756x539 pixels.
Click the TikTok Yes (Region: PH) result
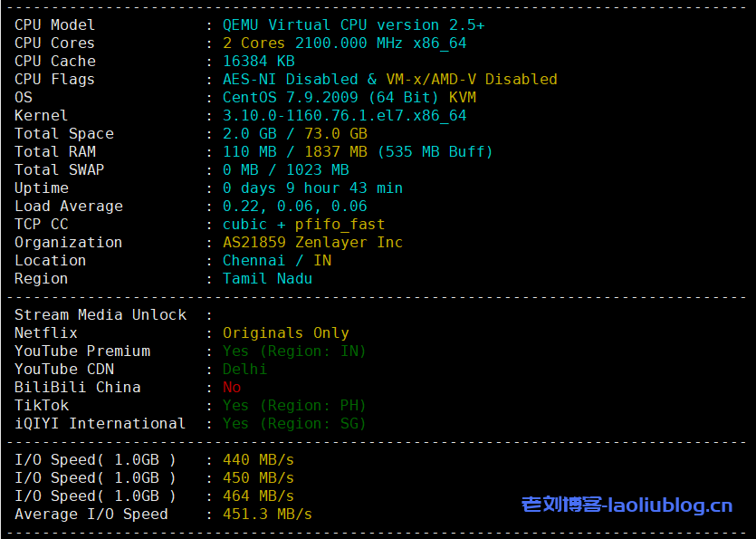tap(294, 406)
